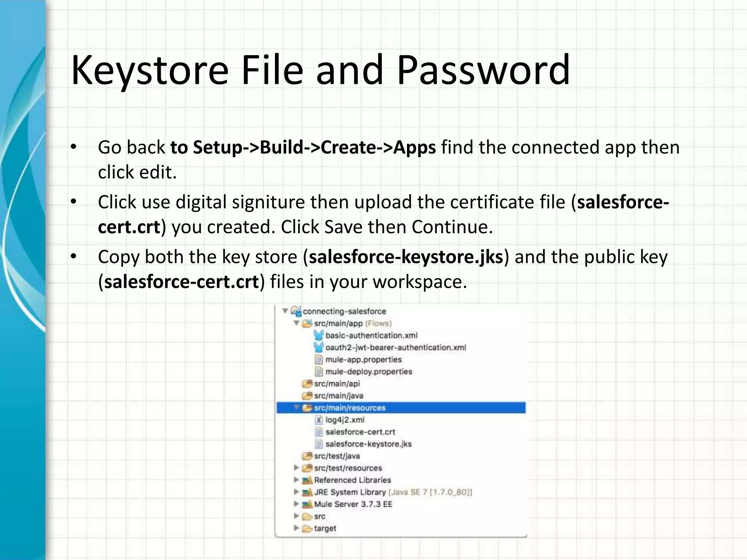This screenshot has width=747, height=560.
Task: Expand the target folder arrow
Action: click(297, 528)
